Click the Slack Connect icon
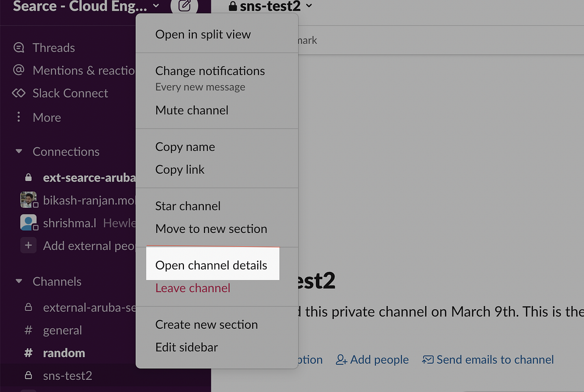This screenshot has height=392, width=584. click(18, 93)
